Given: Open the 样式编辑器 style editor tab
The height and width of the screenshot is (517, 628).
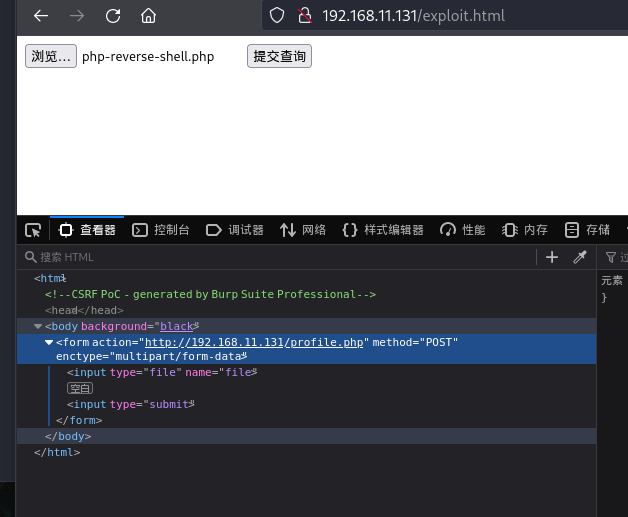Looking at the screenshot, I should point(383,230).
